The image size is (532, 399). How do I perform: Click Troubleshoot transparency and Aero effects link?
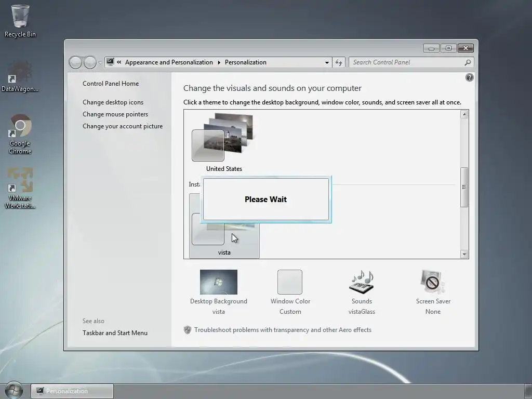pyautogui.click(x=283, y=330)
